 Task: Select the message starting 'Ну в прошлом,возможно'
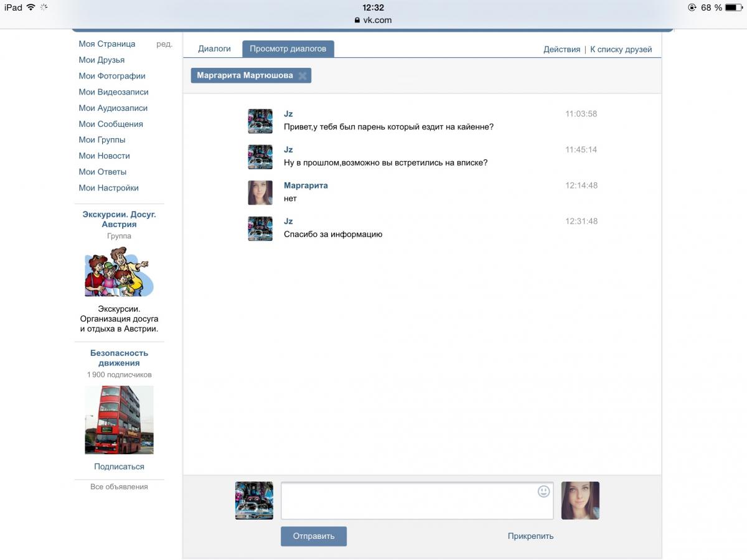coord(385,163)
